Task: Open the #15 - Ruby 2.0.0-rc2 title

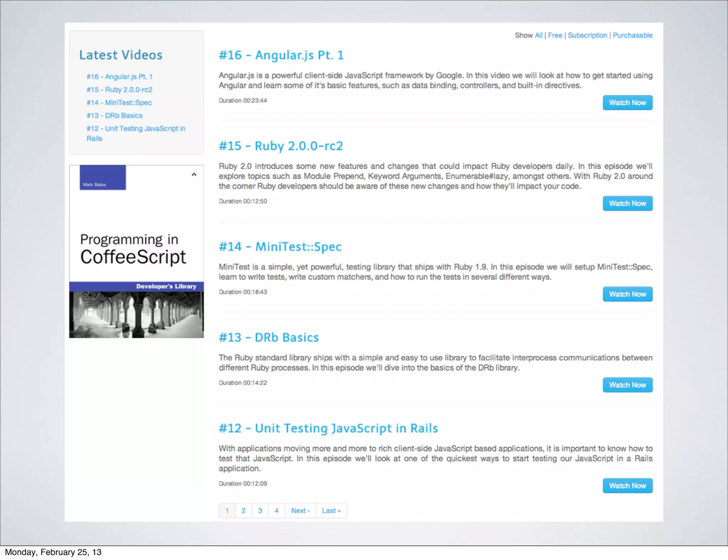Action: [x=281, y=146]
